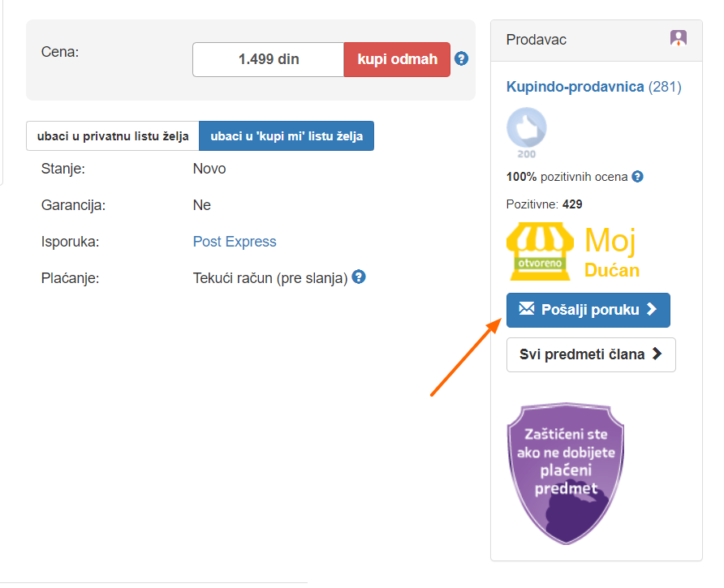Open help icon beside 'pozitivnih ocena'
Viewport: 724px width, 588px height.
[x=638, y=176]
